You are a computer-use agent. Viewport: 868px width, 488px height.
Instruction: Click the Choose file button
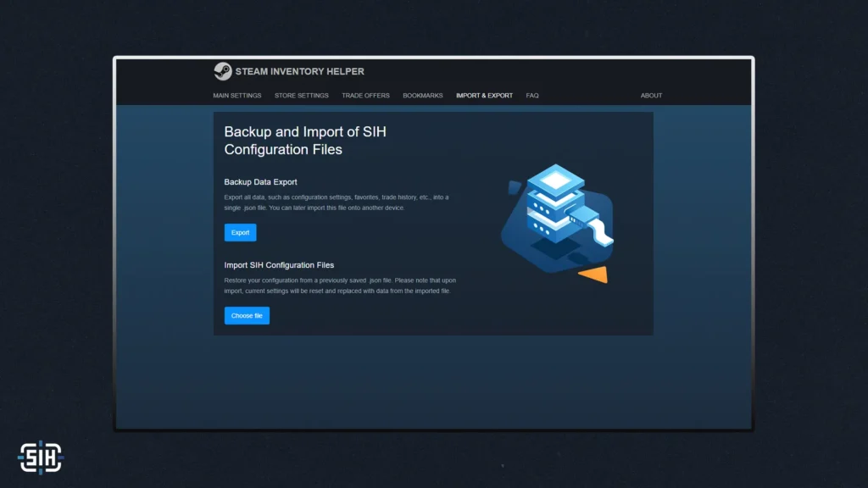(x=247, y=315)
